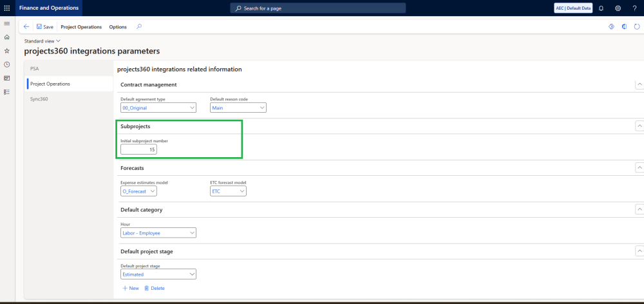This screenshot has width=644, height=304.
Task: Click the Delete button
Action: (x=155, y=289)
